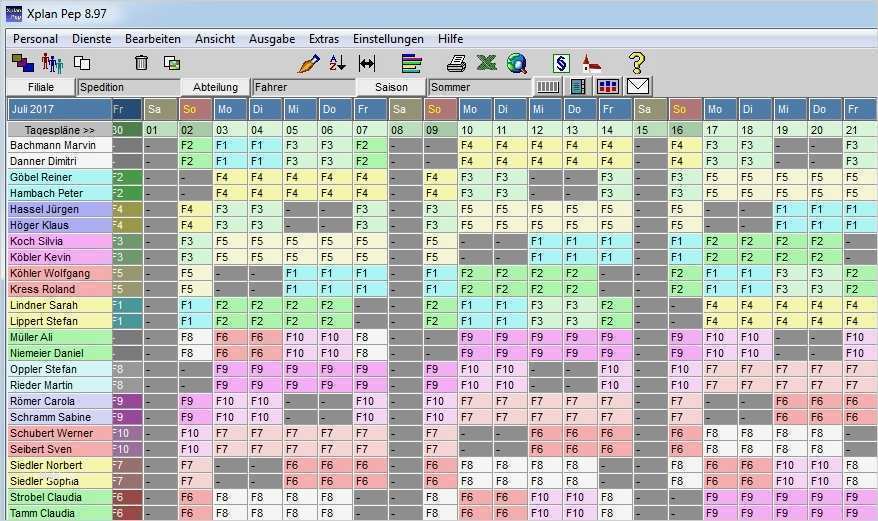Click the Abteilung button
The width and height of the screenshot is (878, 521).
215,87
